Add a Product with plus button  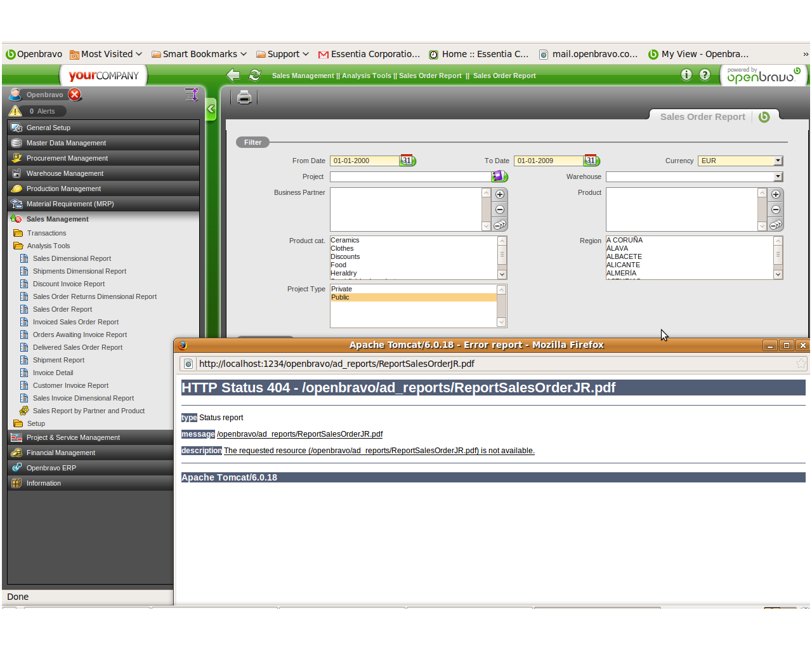coord(776,194)
